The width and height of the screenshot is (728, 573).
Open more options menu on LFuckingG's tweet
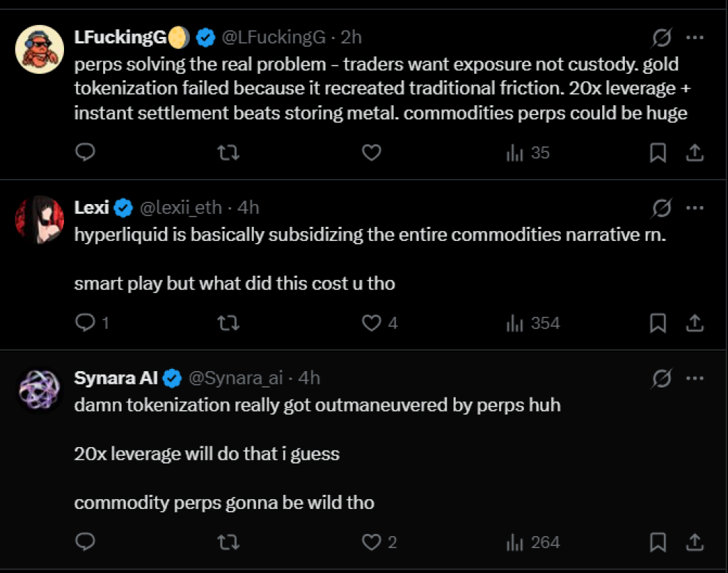coord(695,38)
